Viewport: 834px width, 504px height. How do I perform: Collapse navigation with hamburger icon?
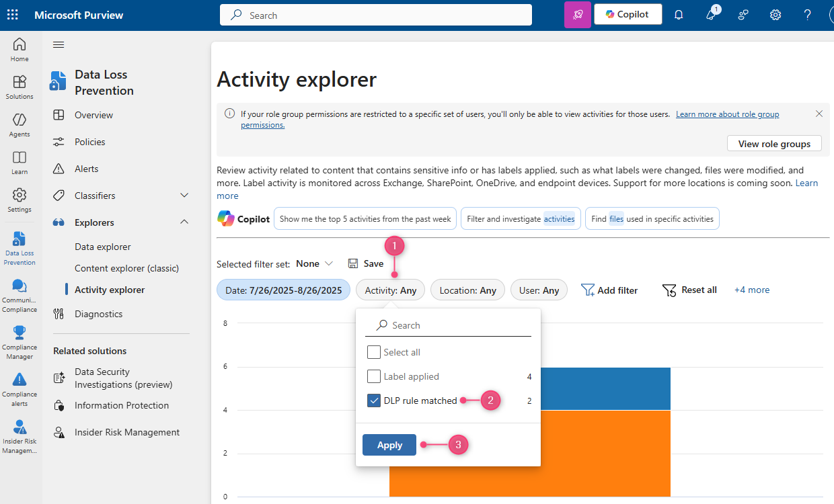[x=59, y=45]
